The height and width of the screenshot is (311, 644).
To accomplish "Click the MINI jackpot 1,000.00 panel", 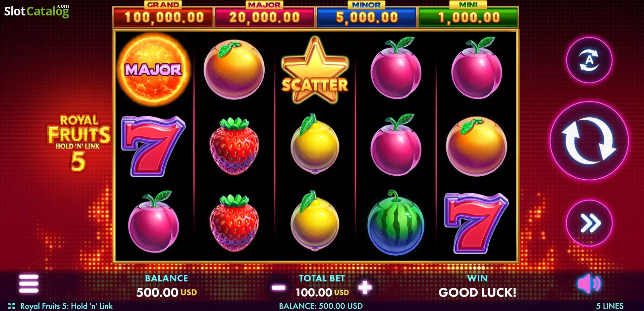I will pyautogui.click(x=468, y=16).
